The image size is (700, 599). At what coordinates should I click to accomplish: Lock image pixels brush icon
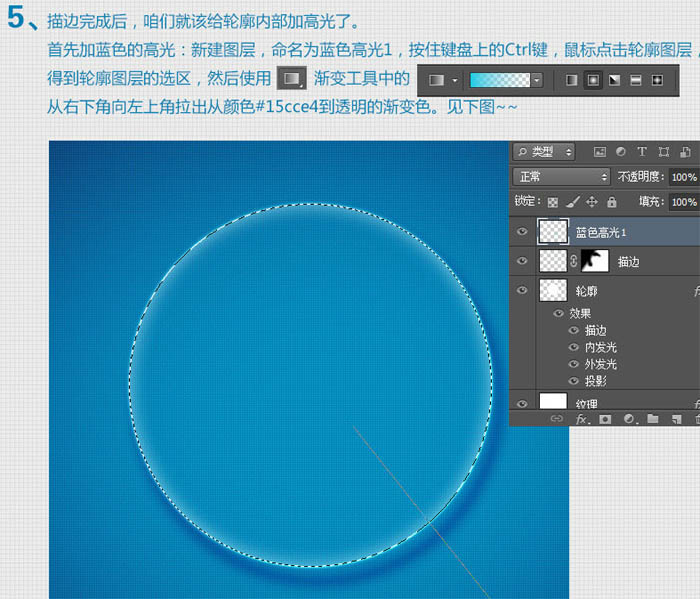(573, 202)
